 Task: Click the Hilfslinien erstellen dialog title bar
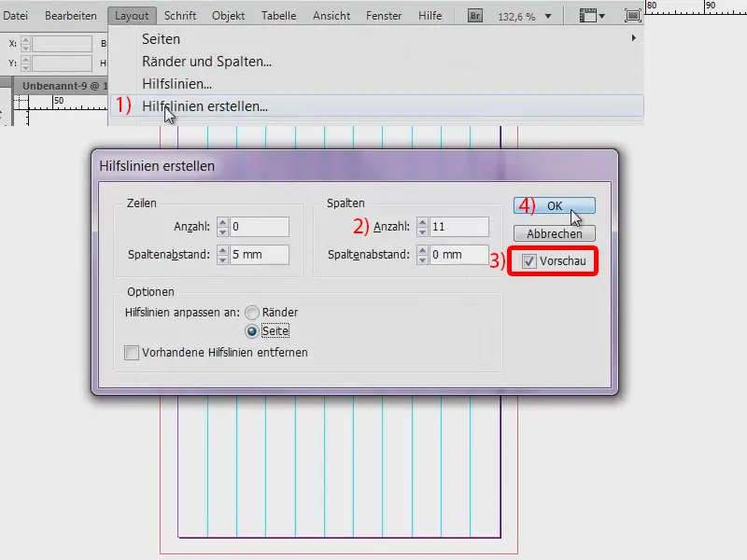[x=355, y=166]
